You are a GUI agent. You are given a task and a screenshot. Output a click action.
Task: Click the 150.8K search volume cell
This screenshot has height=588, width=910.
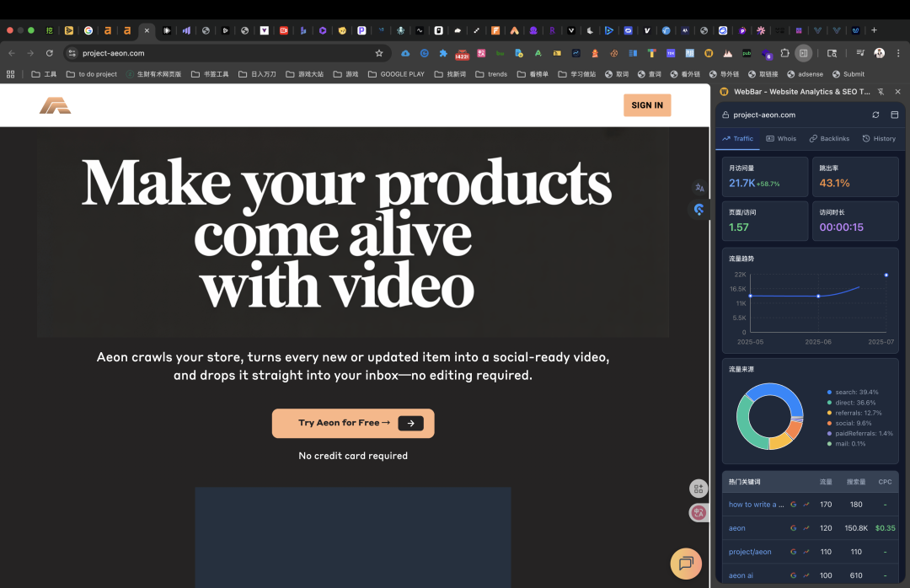[856, 528]
